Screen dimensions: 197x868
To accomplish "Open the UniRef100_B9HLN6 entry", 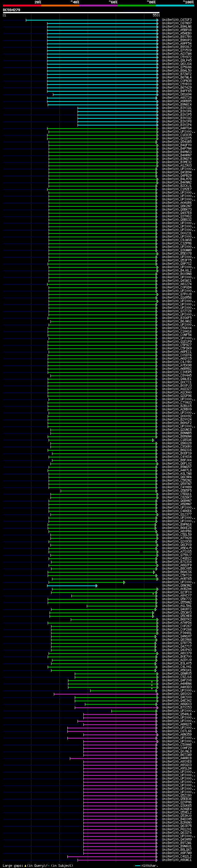I will point(176,26).
